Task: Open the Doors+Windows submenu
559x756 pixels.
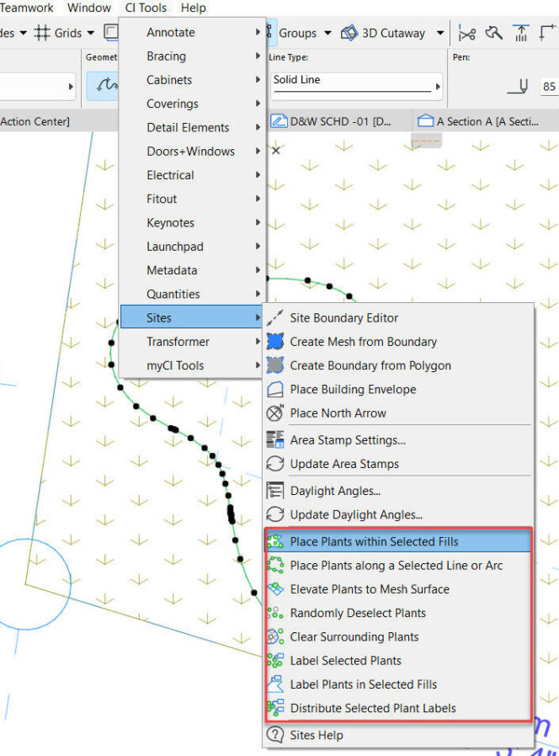Action: 191,152
